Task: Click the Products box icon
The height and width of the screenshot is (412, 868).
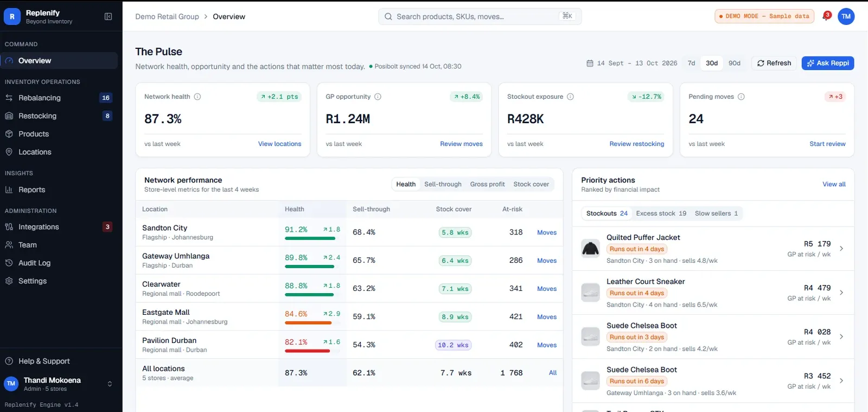Action: coord(9,134)
